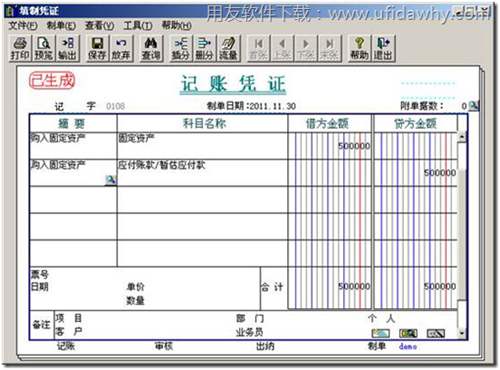Click the 打印 print toolbar icon
500x370 pixels.
(20, 49)
